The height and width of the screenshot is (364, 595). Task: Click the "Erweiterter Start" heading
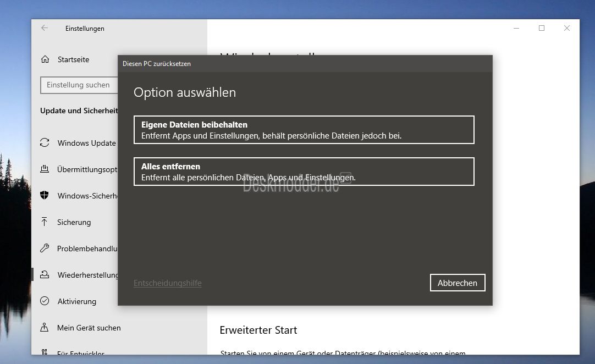[258, 330]
